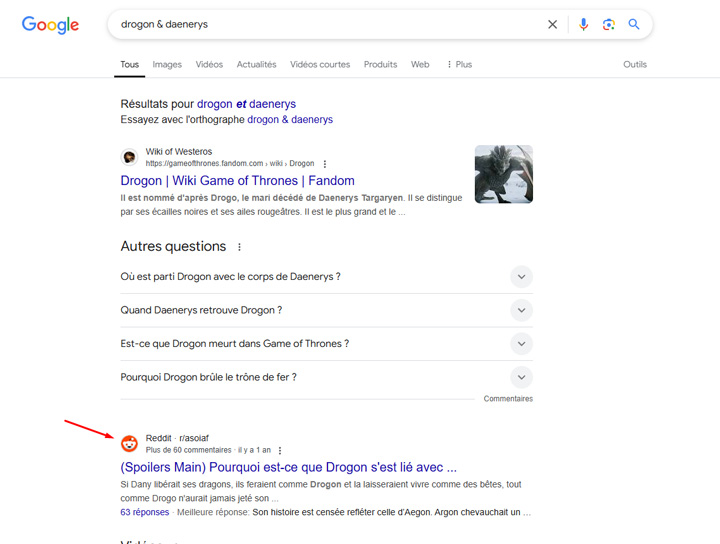Start voice search with microphone icon
Screen dimensions: 720x544
tap(583, 24)
